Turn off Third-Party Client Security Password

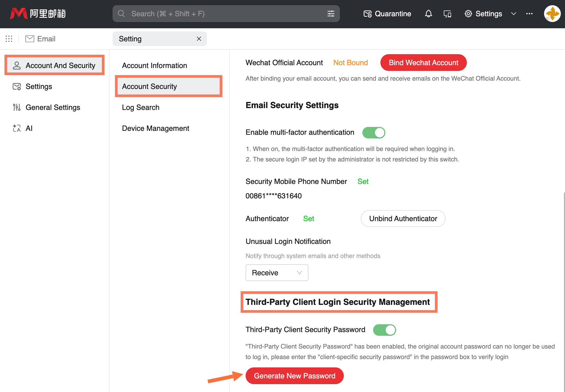(384, 330)
